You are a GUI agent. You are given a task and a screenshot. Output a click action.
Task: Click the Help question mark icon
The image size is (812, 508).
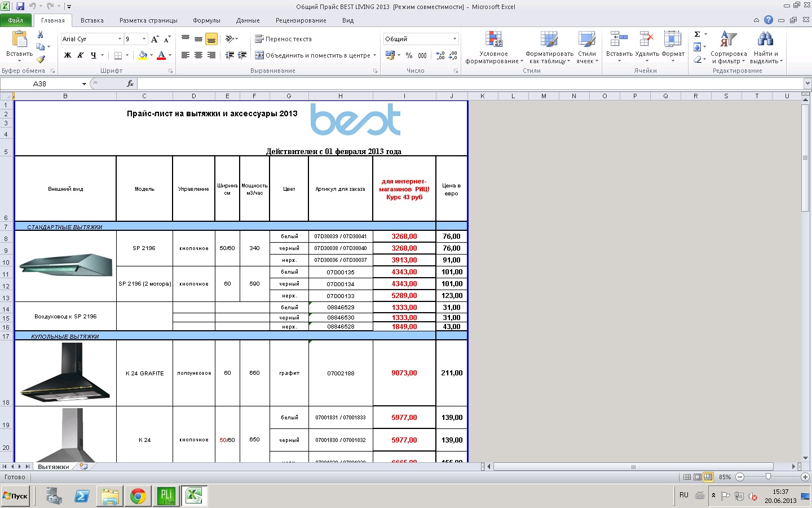[769, 20]
